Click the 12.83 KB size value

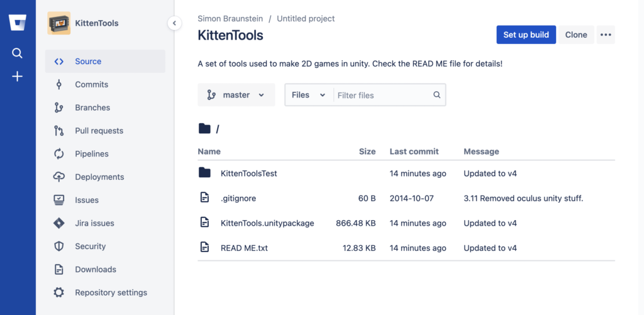(x=359, y=248)
